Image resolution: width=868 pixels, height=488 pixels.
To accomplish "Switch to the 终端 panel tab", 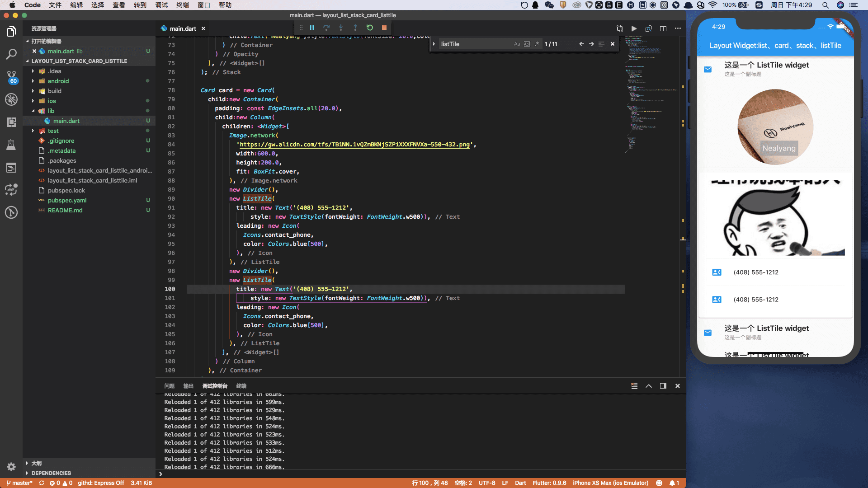I will [x=241, y=386].
